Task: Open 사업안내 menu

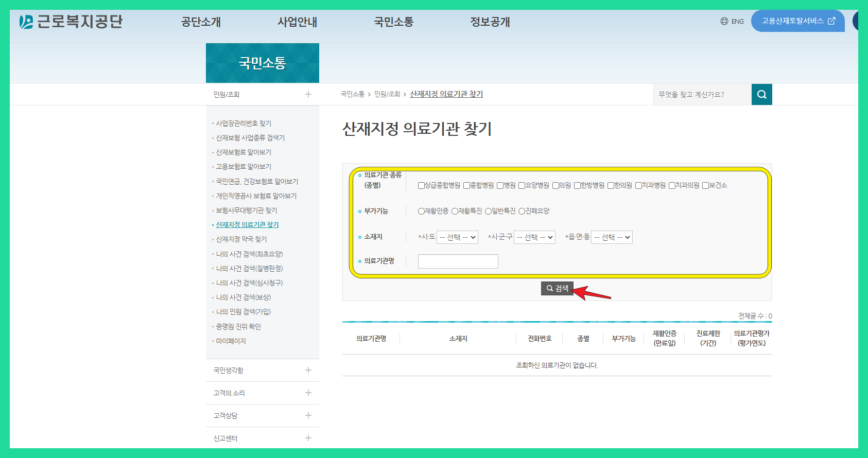Action: pos(297,22)
